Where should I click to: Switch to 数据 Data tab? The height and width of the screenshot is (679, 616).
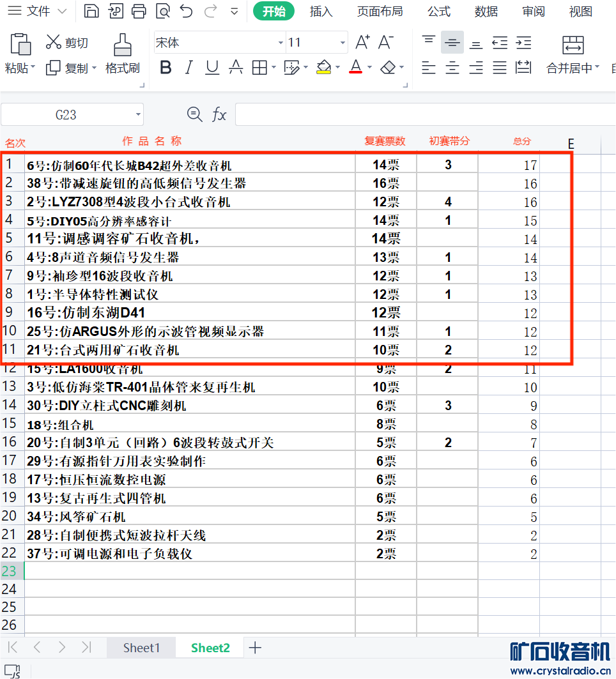point(486,11)
